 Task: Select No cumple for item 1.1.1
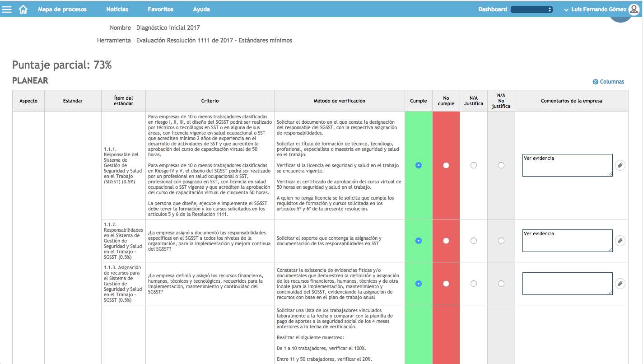(x=446, y=165)
